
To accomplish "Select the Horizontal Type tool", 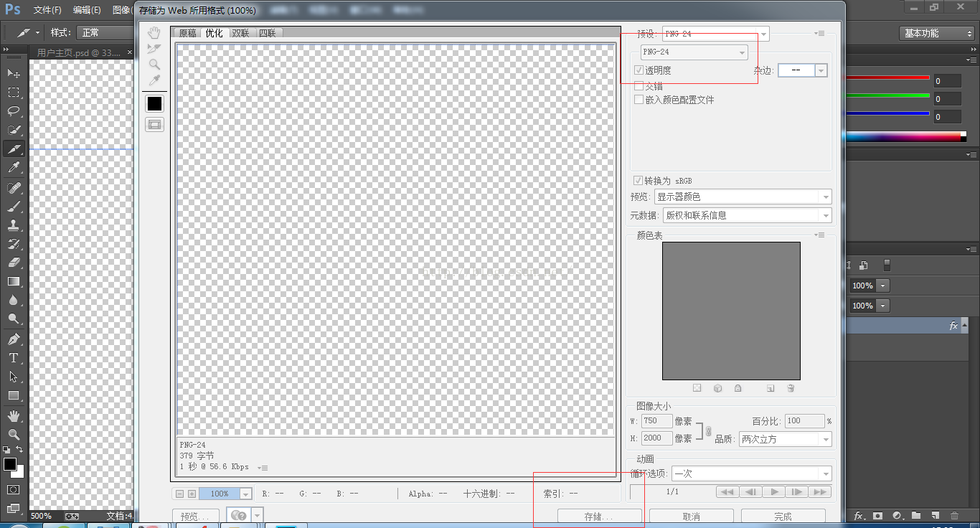I will pos(14,357).
